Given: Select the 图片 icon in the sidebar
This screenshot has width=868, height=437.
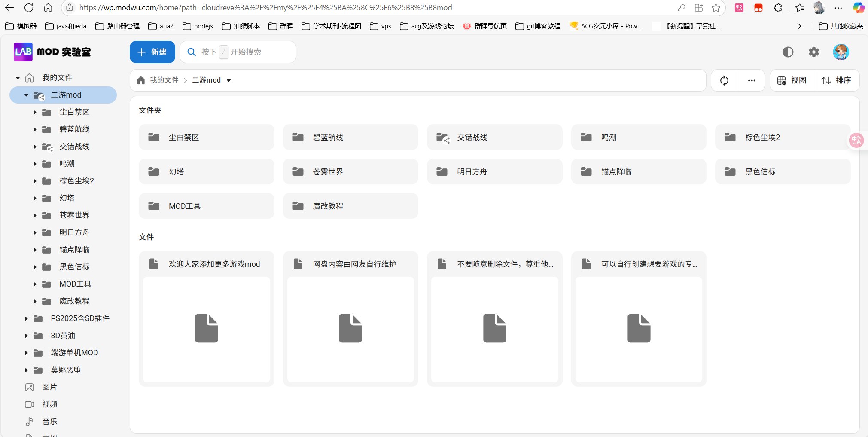Looking at the screenshot, I should [29, 387].
